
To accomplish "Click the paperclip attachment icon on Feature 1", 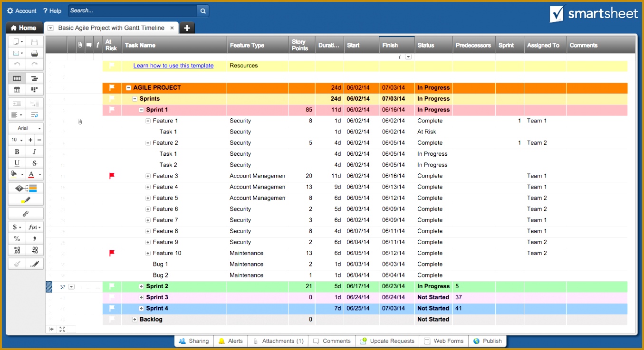I will [x=80, y=121].
